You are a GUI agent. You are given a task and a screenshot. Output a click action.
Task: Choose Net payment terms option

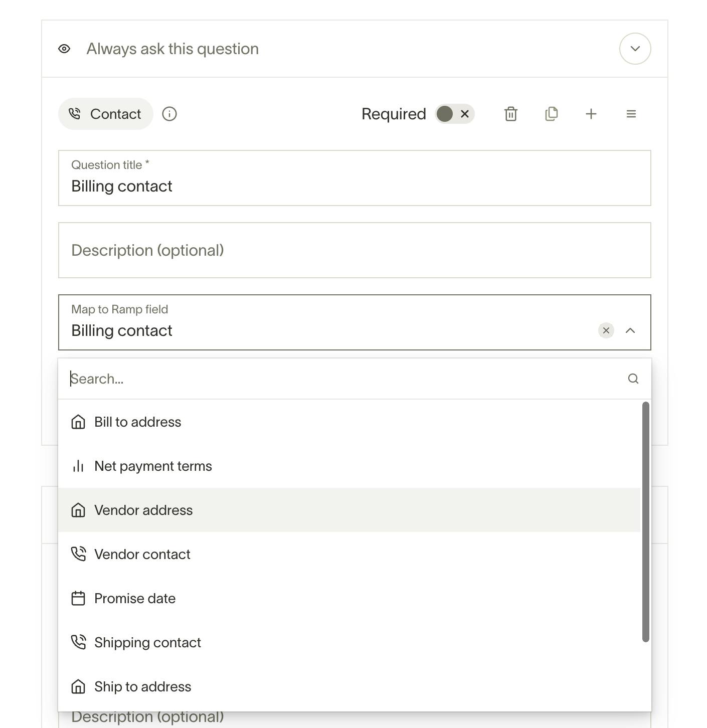[153, 466]
